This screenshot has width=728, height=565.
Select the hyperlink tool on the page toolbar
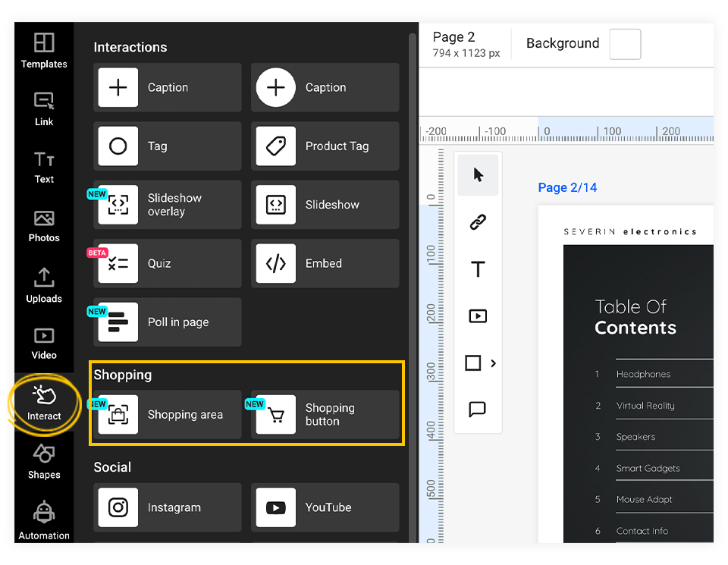pos(478,222)
